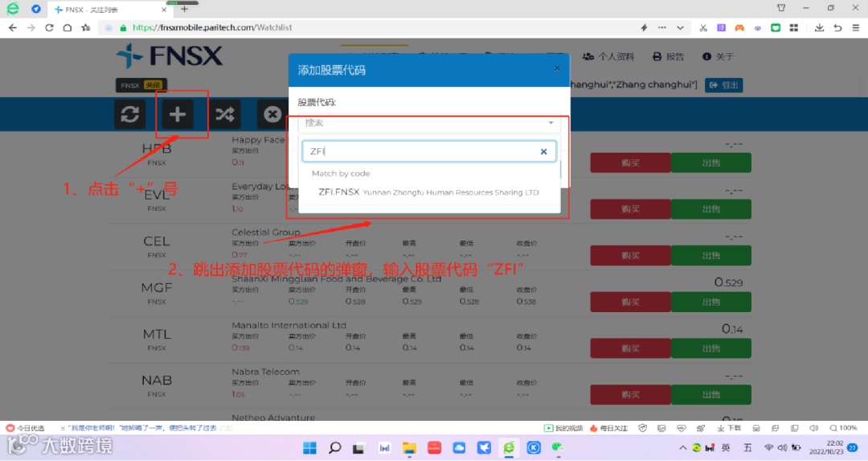Open the Windows Start menu
The height and width of the screenshot is (461, 868).
click(x=310, y=447)
